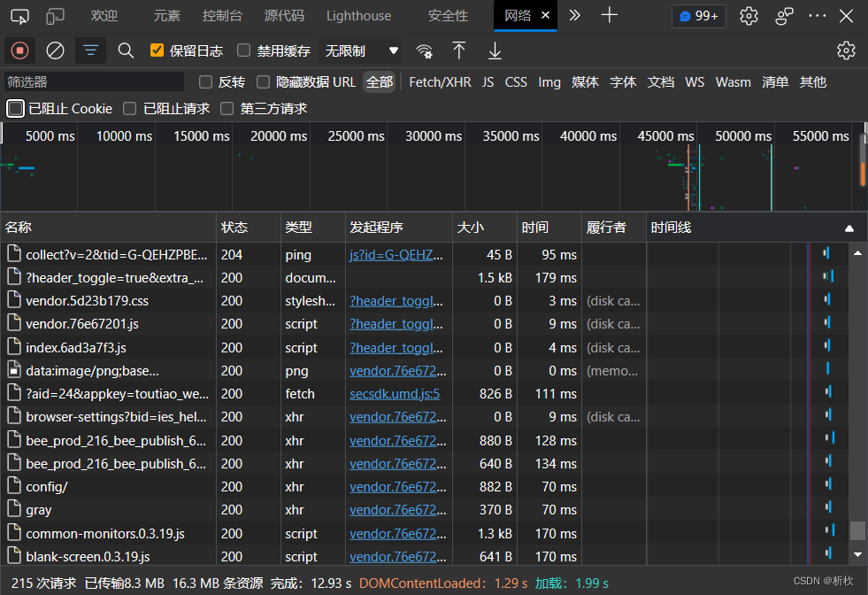Screen dimensions: 868x595
Task: Select 全部 filter type
Action: tap(380, 82)
